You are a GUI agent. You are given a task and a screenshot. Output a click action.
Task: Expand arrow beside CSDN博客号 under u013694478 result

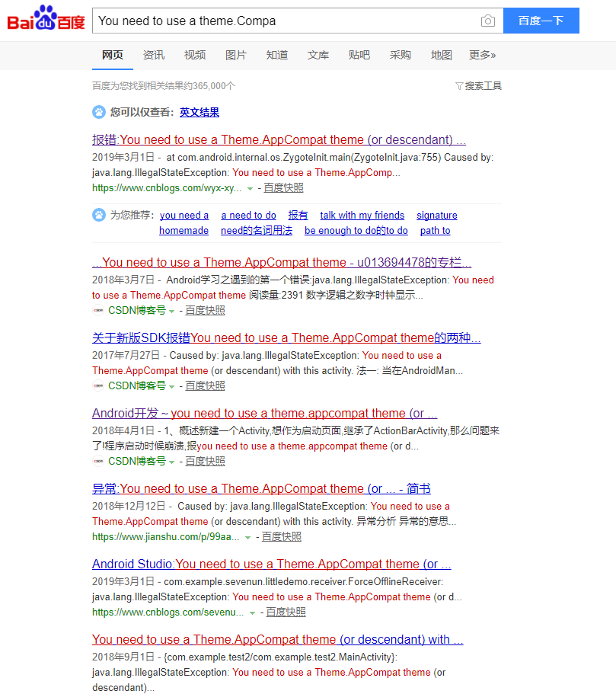click(x=171, y=312)
